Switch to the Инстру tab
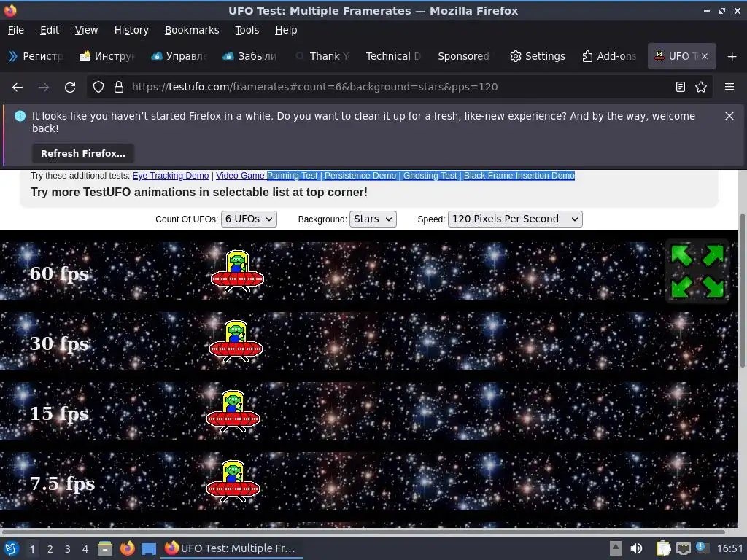Viewport: 747px width, 560px height. [107, 56]
